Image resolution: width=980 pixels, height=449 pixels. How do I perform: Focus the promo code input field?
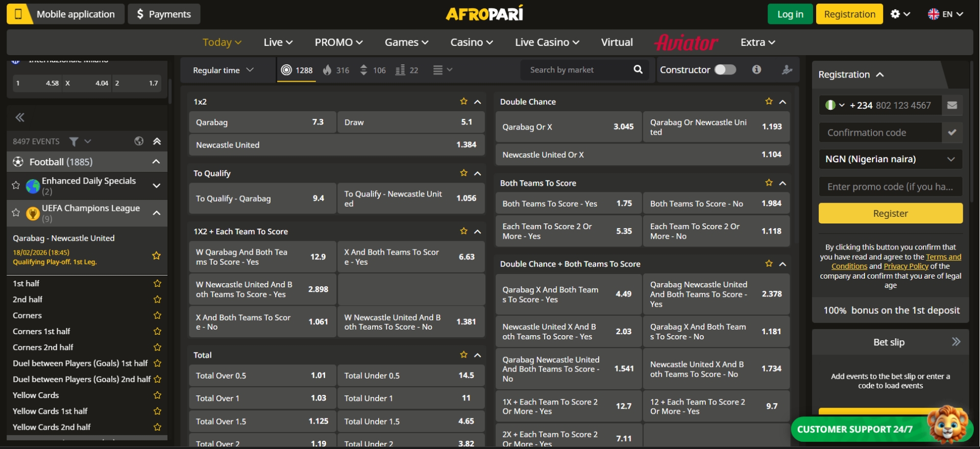pyautogui.click(x=891, y=187)
